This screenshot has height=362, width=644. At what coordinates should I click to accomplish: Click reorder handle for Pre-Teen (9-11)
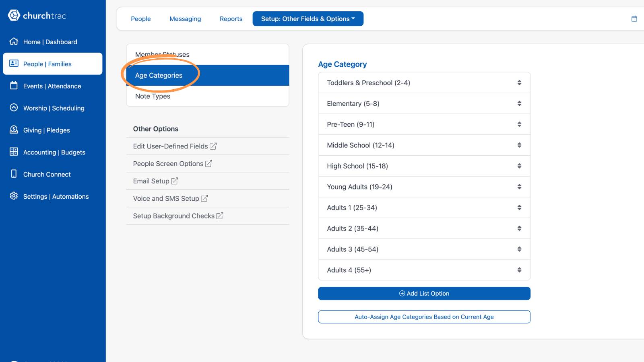(519, 124)
